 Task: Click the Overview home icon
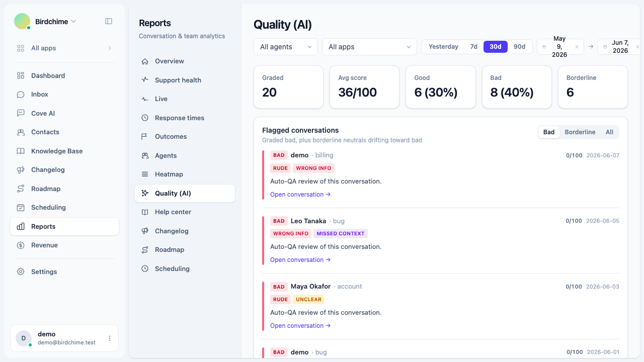(x=145, y=61)
